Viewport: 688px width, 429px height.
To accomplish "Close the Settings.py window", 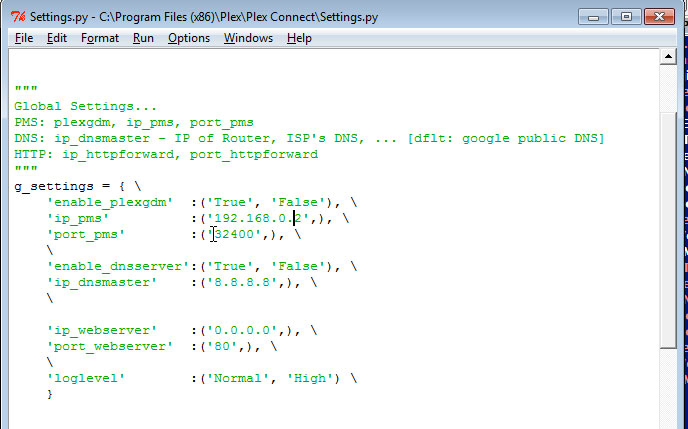I will (x=659, y=17).
